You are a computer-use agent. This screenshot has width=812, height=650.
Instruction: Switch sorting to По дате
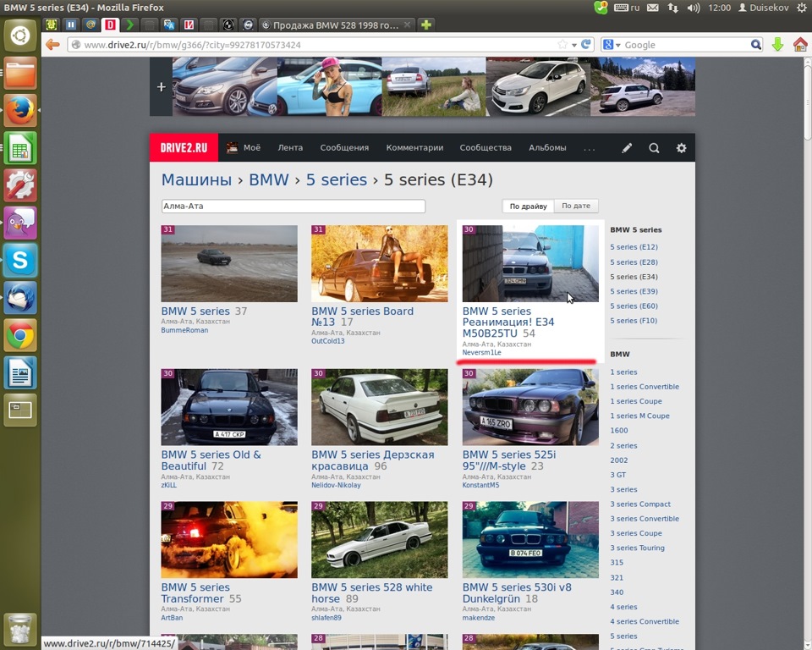576,206
